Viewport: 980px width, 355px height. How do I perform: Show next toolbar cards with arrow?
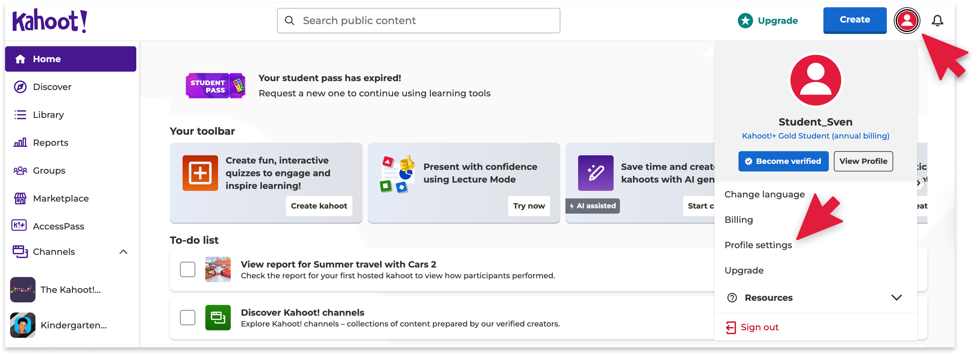coord(919,183)
